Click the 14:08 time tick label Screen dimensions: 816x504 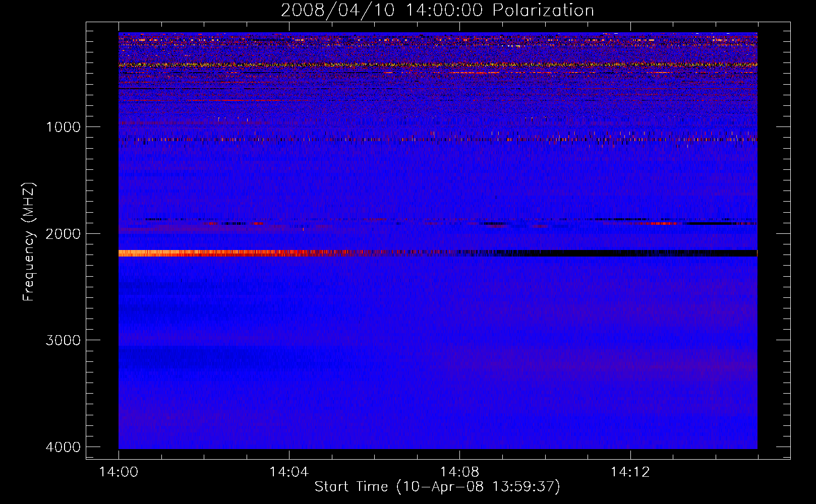pos(459,472)
